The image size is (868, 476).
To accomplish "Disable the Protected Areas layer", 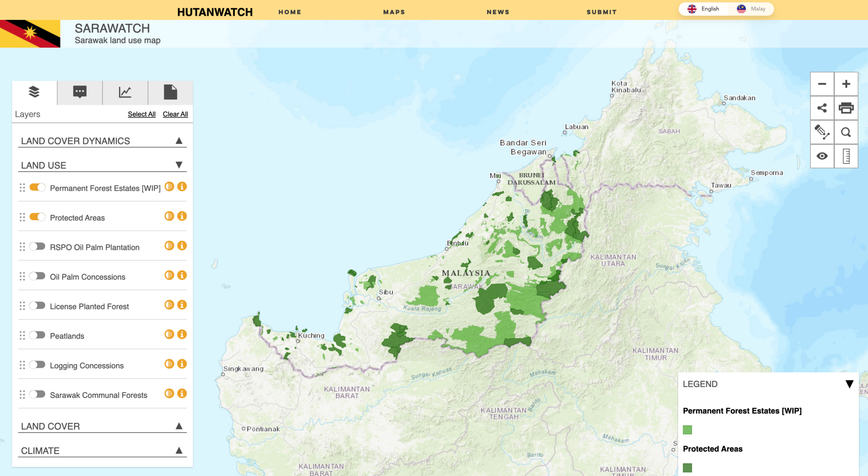I will 37,216.
